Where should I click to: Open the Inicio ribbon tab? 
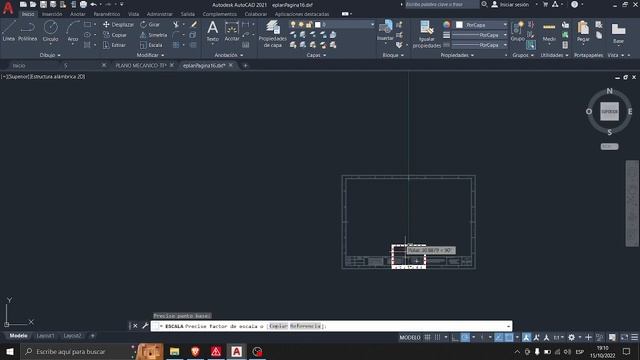[28, 14]
